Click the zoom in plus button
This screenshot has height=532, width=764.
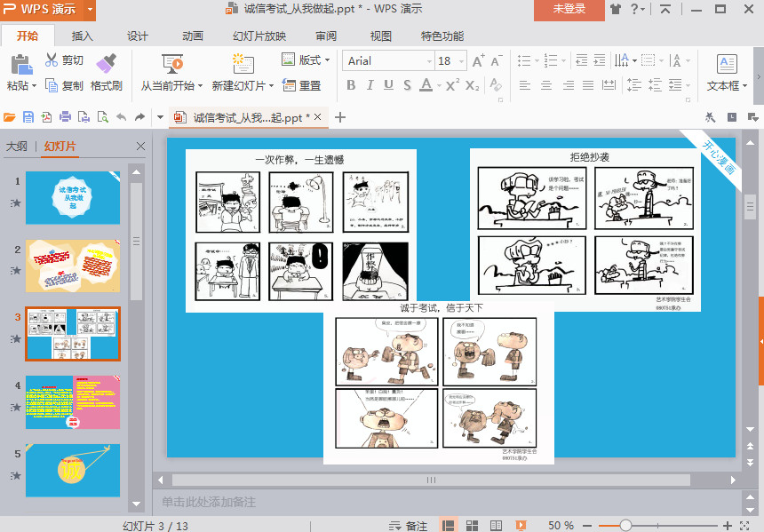pyautogui.click(x=728, y=526)
